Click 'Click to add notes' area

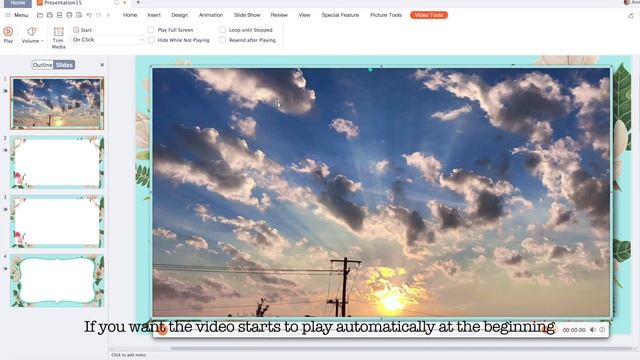(x=129, y=355)
